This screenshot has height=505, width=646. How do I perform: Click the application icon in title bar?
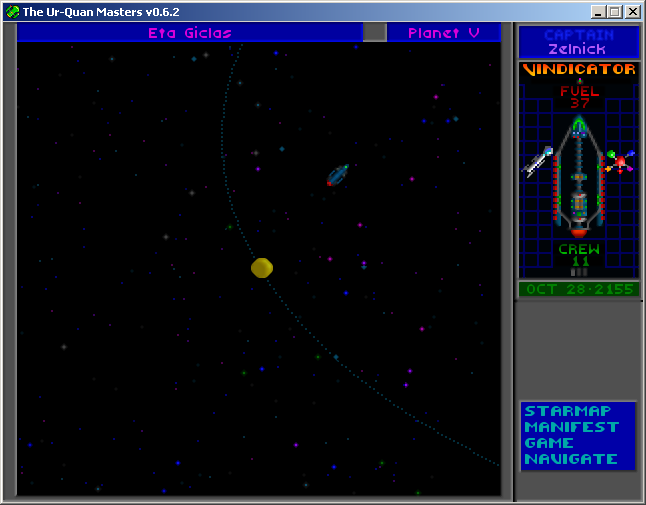point(12,12)
